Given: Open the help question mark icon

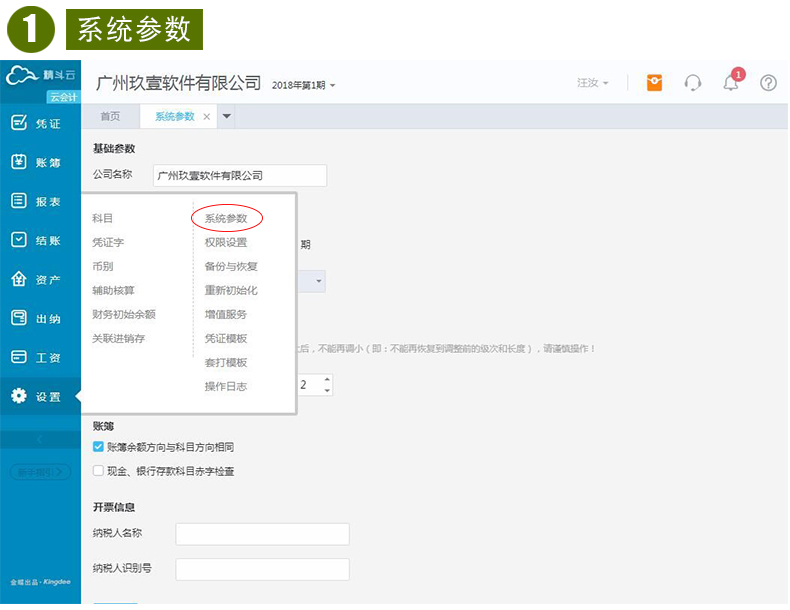Looking at the screenshot, I should [x=768, y=83].
